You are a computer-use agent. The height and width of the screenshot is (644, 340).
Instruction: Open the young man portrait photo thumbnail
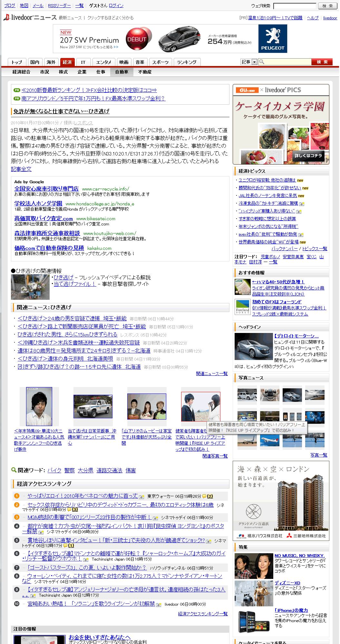click(39, 406)
